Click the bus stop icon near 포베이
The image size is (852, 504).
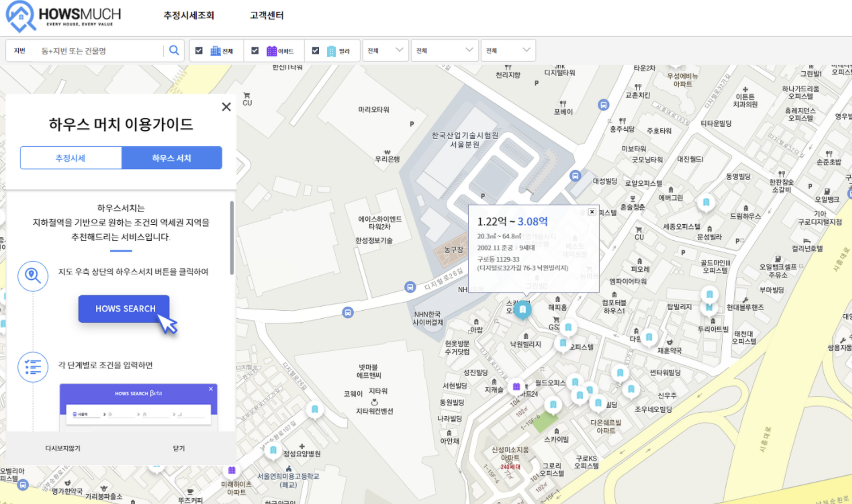click(604, 105)
